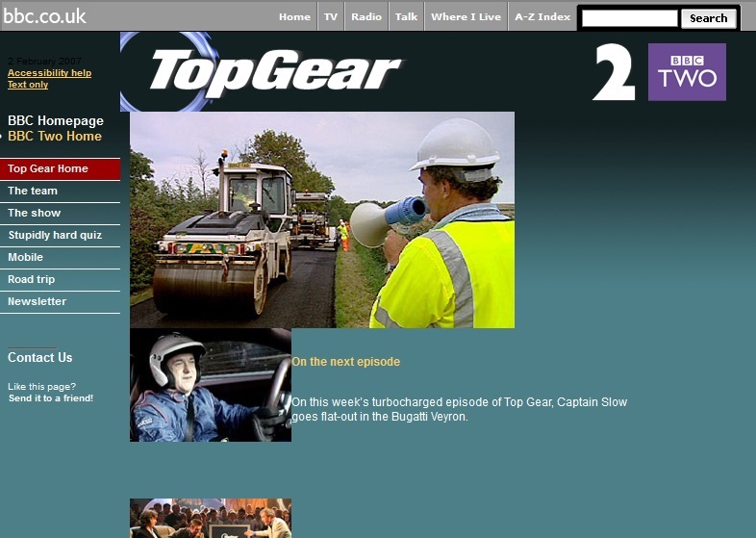The image size is (756, 538).
Task: Select Where I Live in top bar
Action: [x=466, y=16]
